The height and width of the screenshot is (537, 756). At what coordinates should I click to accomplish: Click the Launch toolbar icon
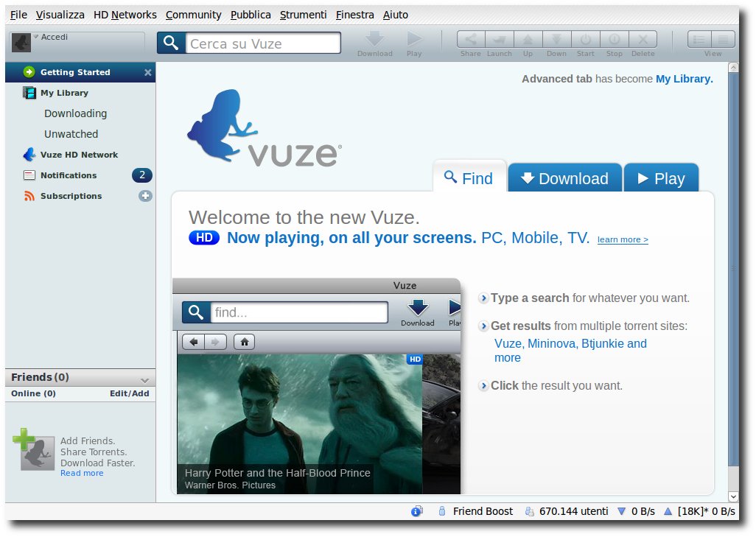click(x=499, y=40)
